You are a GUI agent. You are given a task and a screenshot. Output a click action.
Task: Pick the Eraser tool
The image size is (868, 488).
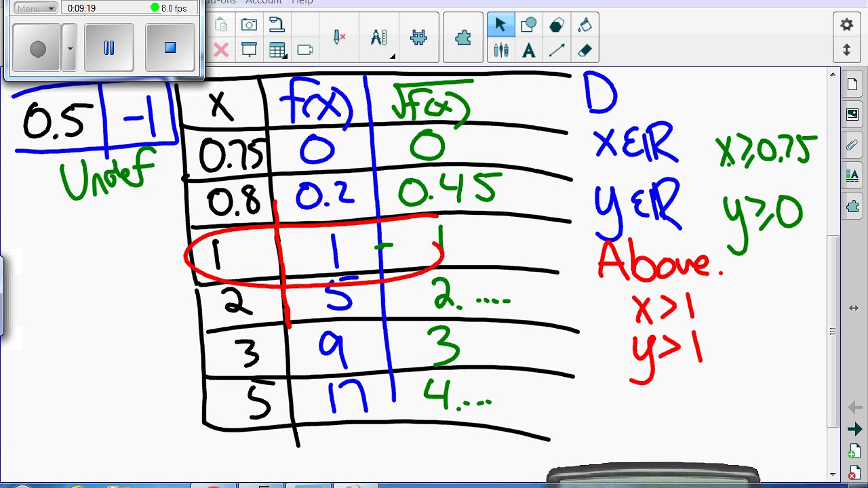(585, 50)
